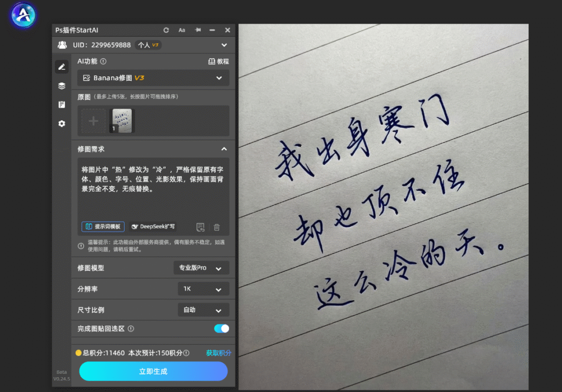The image size is (562, 392).
Task: Click the warning tip info icon
Action: point(81,246)
